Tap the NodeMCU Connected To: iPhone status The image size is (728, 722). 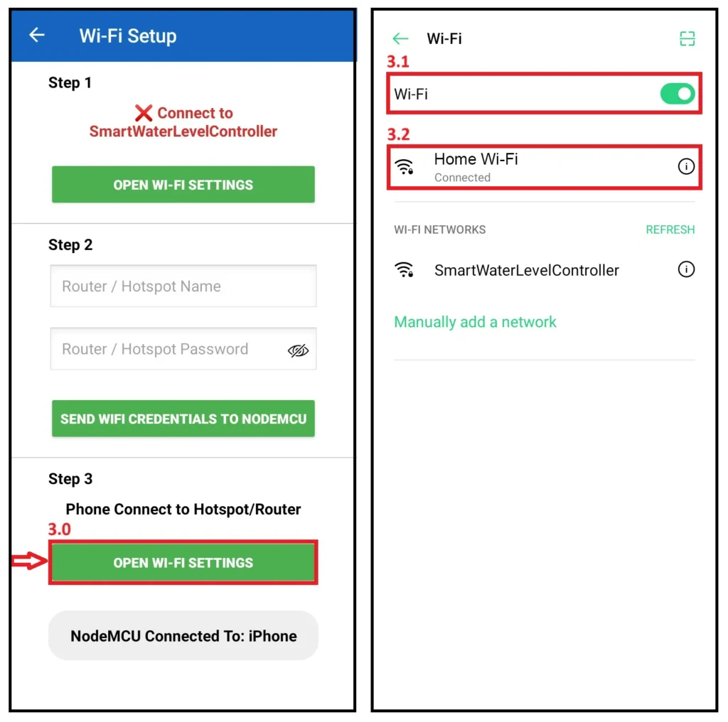click(x=183, y=636)
